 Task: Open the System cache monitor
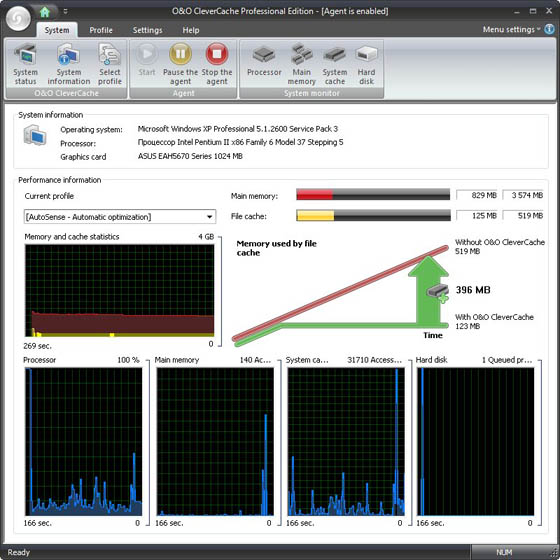(x=335, y=64)
